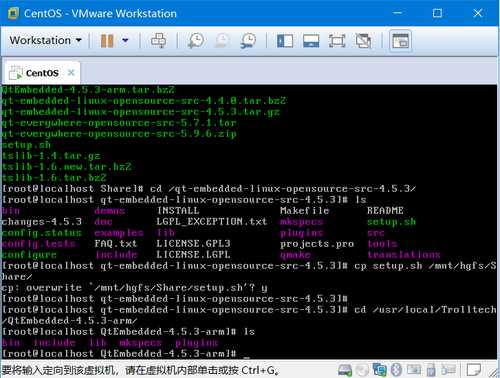
Task: Click 'qt-everywhere-opensource-src-5.9.6.zip' text
Action: pyautogui.click(x=119, y=134)
